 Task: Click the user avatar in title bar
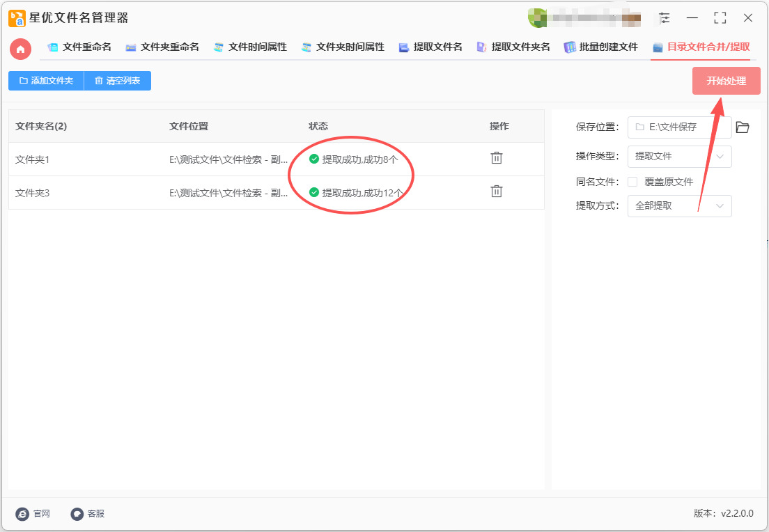pyautogui.click(x=538, y=18)
